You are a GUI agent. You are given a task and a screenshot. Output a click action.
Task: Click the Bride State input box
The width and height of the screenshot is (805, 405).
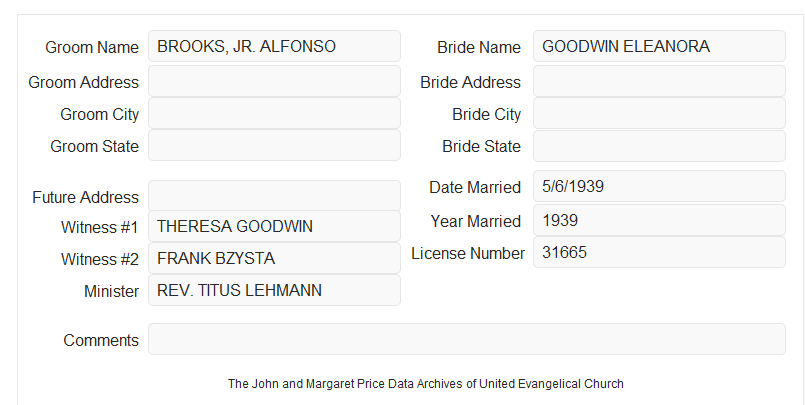659,146
